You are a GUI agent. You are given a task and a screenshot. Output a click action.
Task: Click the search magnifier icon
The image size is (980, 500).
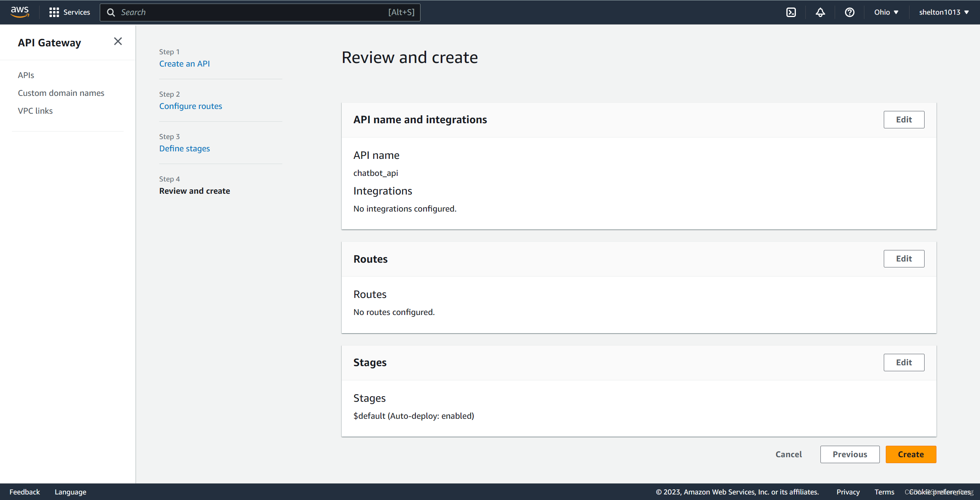coord(111,12)
